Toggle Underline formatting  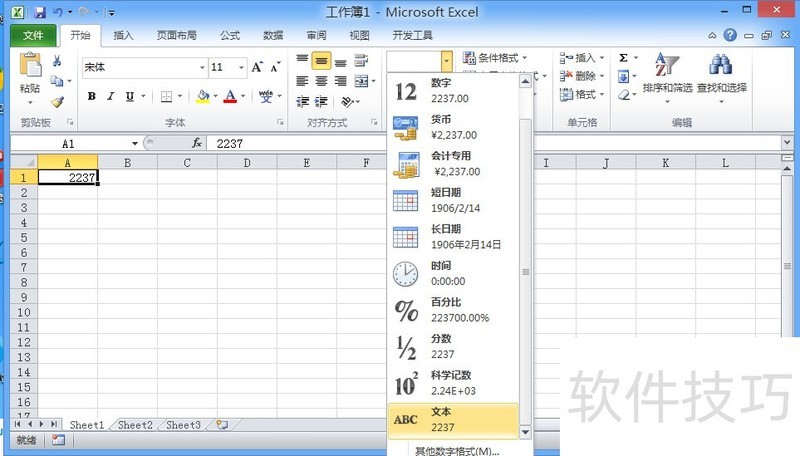click(x=130, y=96)
